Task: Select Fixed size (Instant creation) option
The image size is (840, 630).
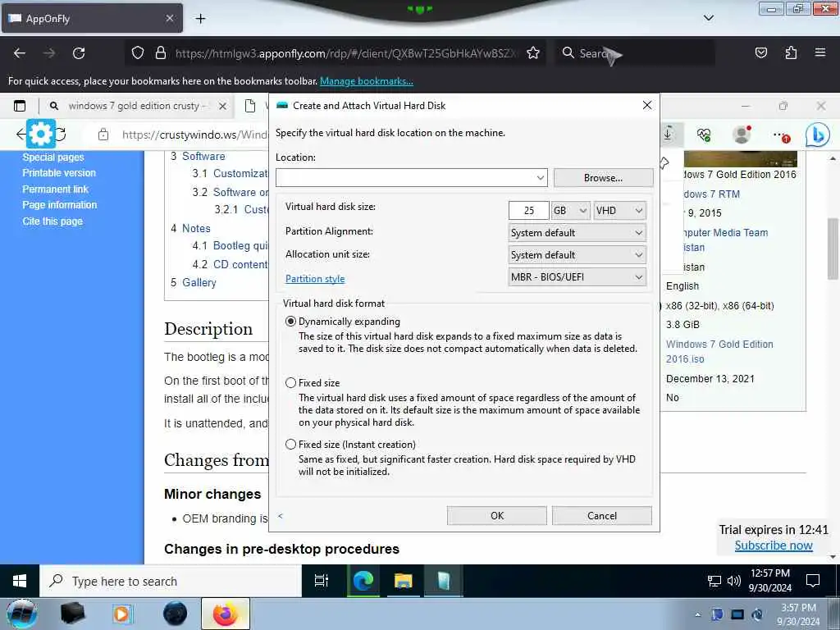Action: (291, 444)
